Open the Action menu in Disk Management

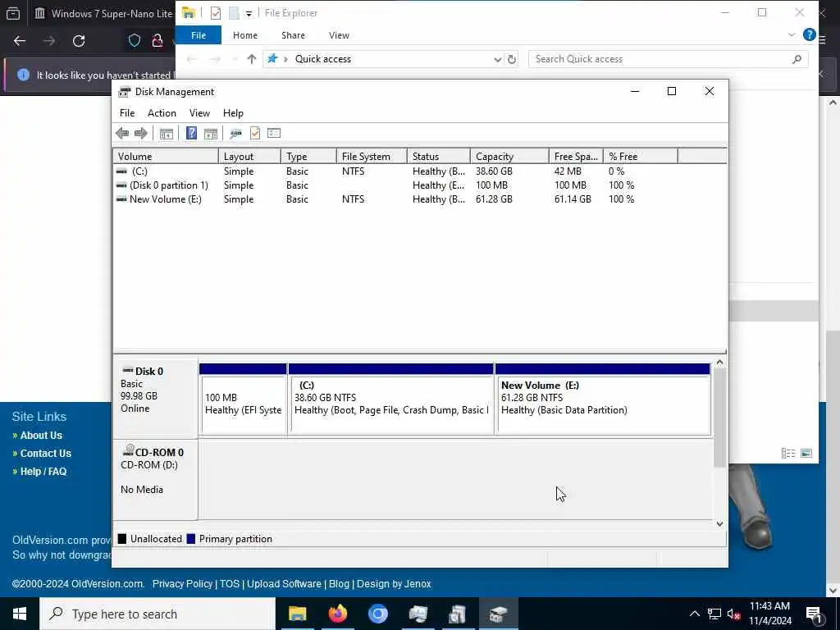(162, 113)
